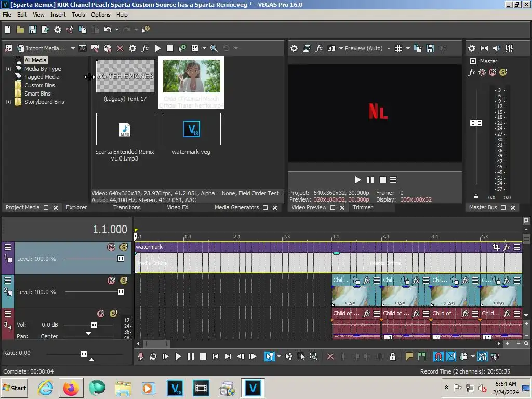This screenshot has width=532, height=399.
Task: Remove selected media with red X
Action: pos(120,48)
